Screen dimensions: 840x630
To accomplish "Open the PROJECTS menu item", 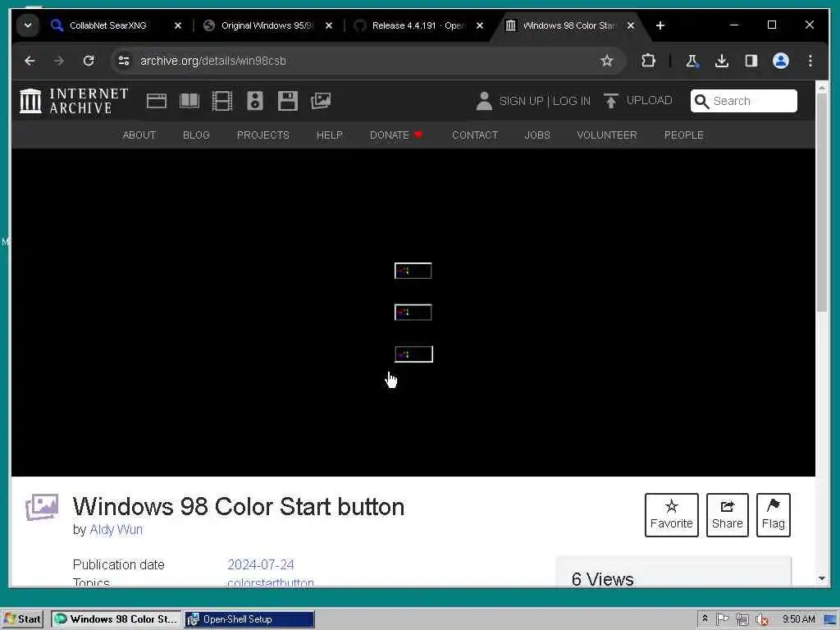I will (263, 135).
